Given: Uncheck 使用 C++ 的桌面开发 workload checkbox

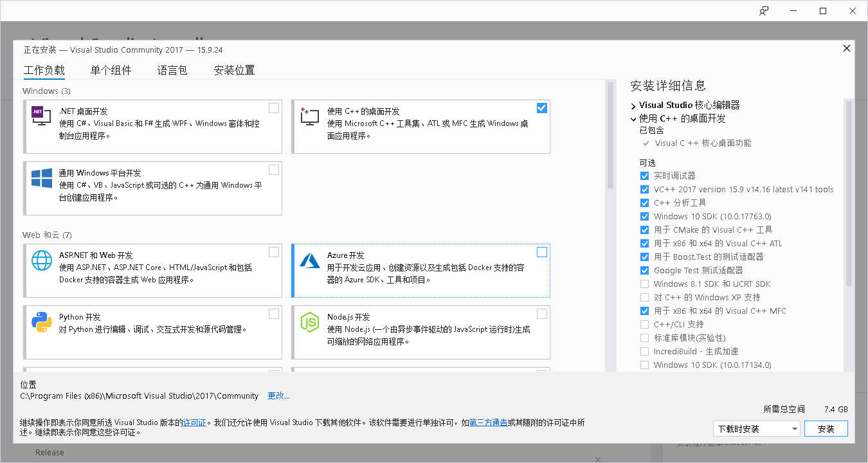Looking at the screenshot, I should (542, 108).
